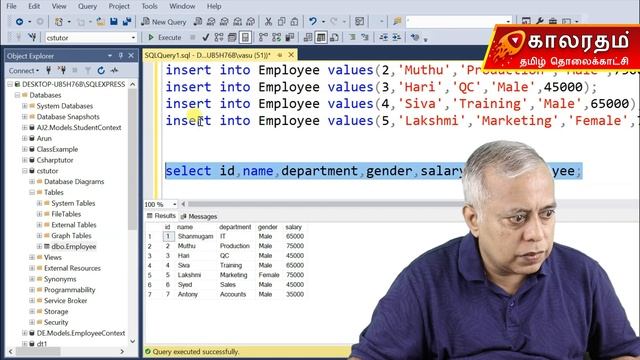
Task: Expand the dbo.Employee table node
Action: point(40,247)
